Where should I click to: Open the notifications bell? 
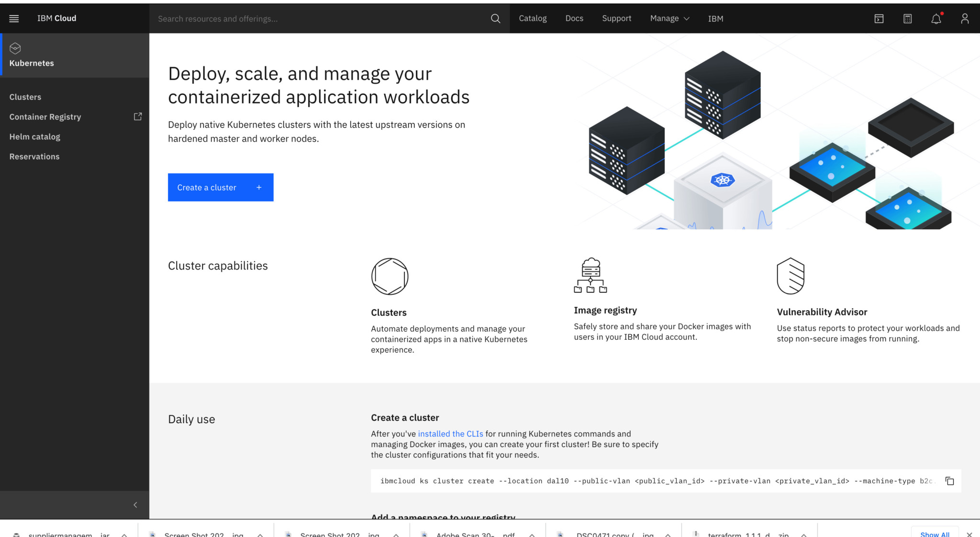[x=936, y=19]
